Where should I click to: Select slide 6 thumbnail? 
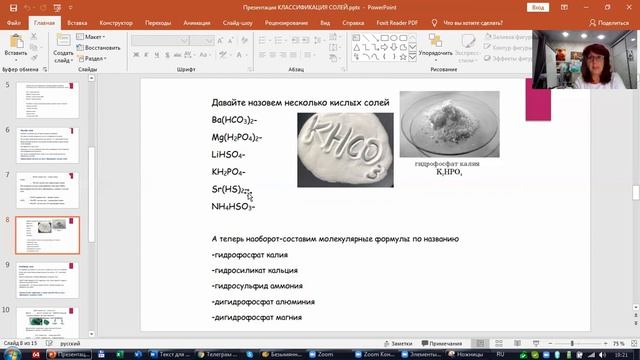click(47, 145)
